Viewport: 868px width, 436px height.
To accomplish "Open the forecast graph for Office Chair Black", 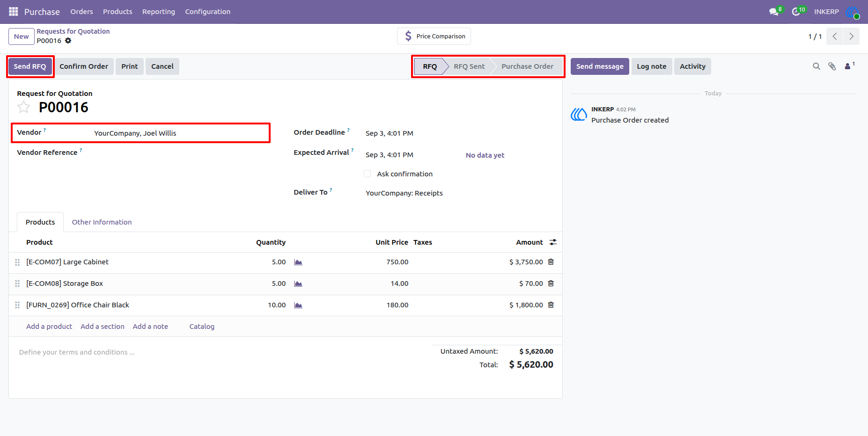I will click(298, 305).
